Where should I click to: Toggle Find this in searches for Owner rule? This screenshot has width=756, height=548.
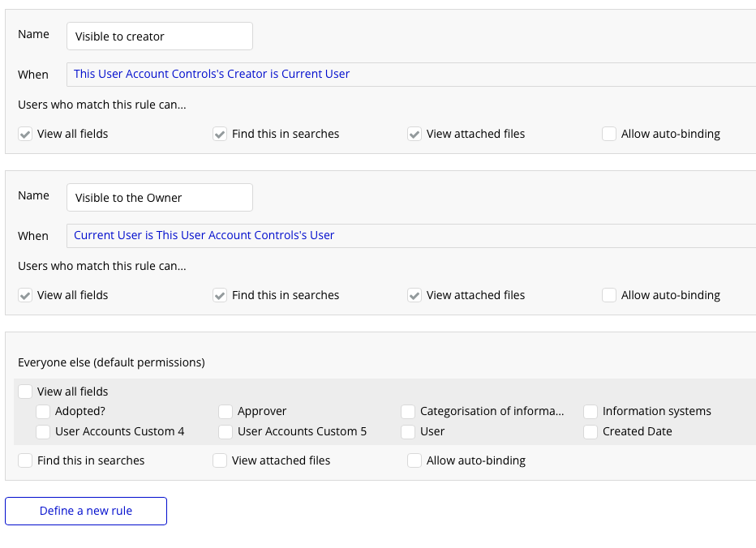tap(220, 295)
